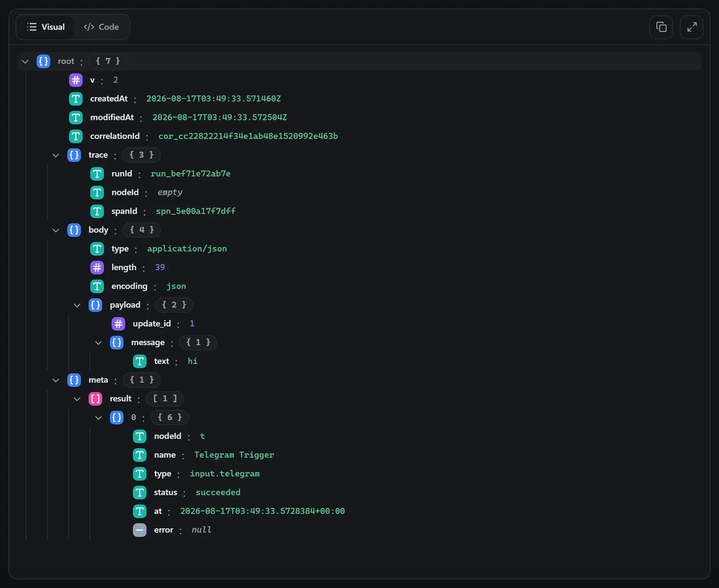Click the Telegram Trigger name value
Viewport: 719px width, 588px height.
tap(234, 455)
